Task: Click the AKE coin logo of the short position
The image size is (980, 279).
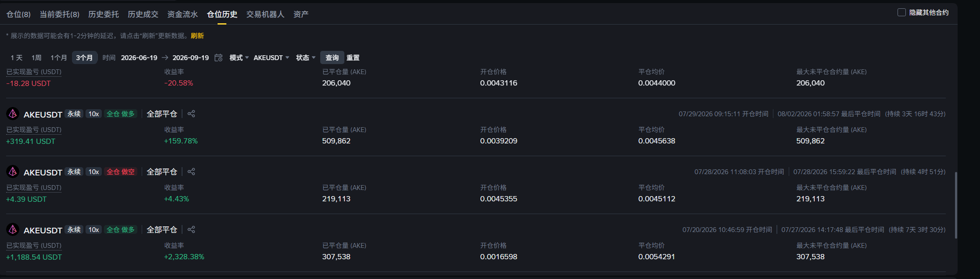Action: (13, 172)
